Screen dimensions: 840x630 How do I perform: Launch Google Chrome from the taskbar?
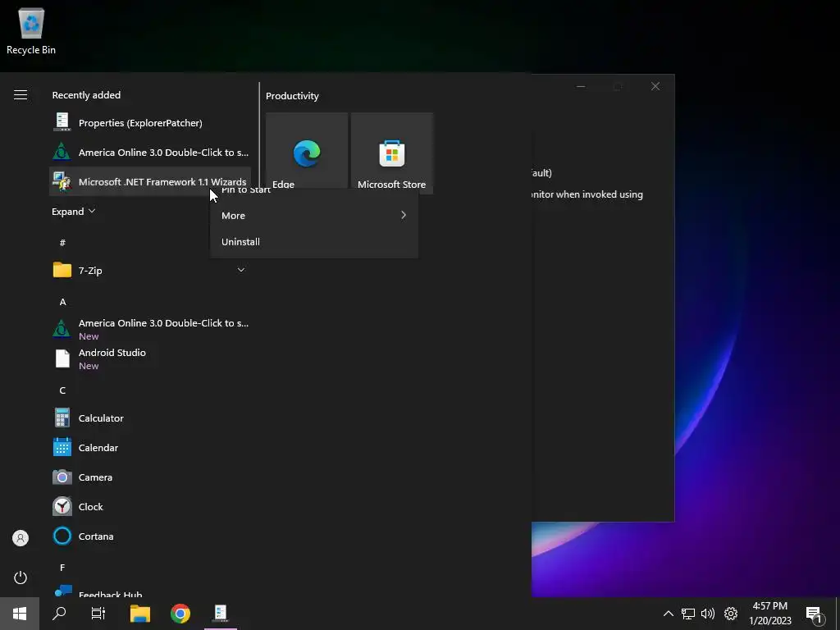pyautogui.click(x=180, y=614)
